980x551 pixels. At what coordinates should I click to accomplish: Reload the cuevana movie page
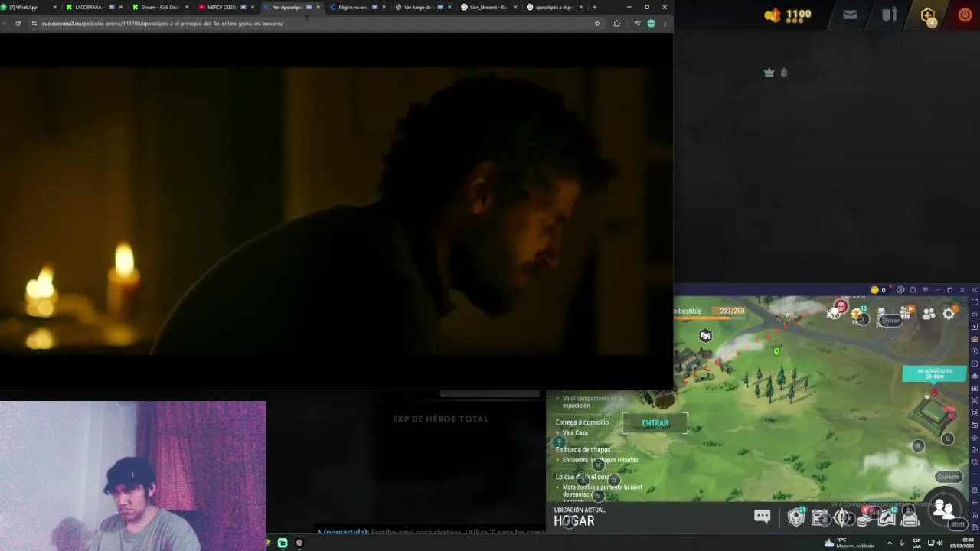point(18,24)
